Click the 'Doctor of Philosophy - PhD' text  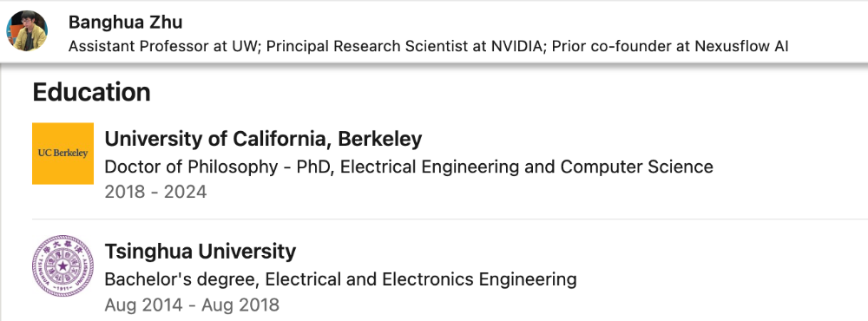coord(220,166)
